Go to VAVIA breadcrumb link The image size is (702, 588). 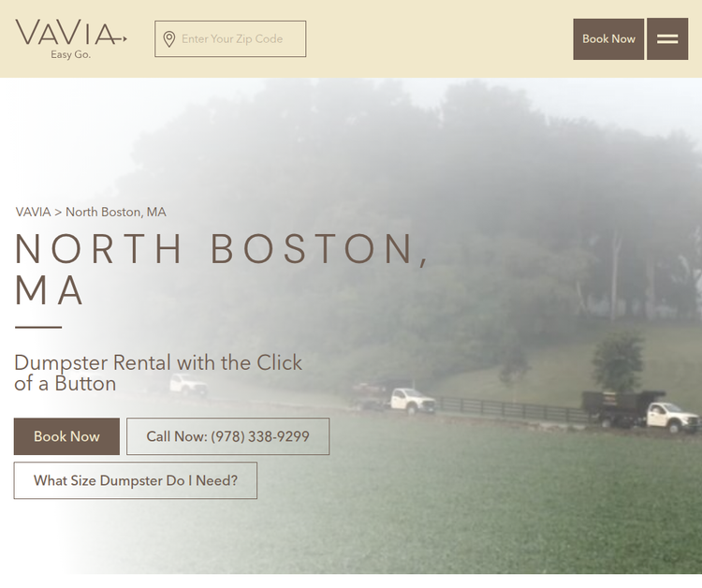pos(33,212)
